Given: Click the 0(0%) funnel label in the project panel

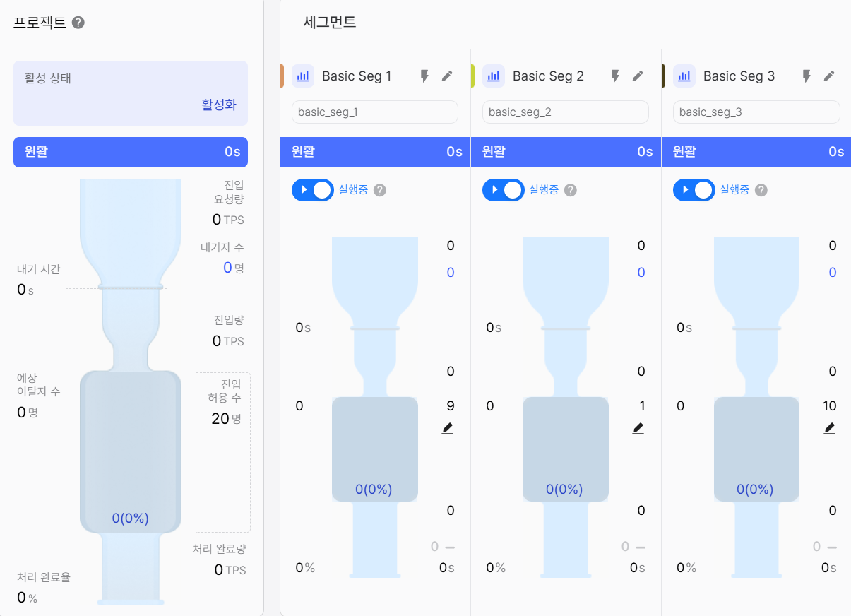Looking at the screenshot, I should pyautogui.click(x=130, y=518).
